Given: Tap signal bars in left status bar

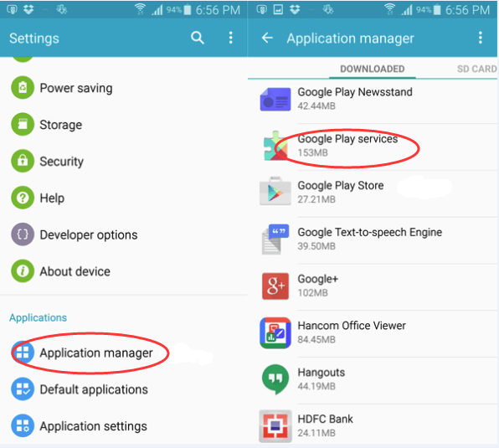Looking at the screenshot, I should (157, 10).
